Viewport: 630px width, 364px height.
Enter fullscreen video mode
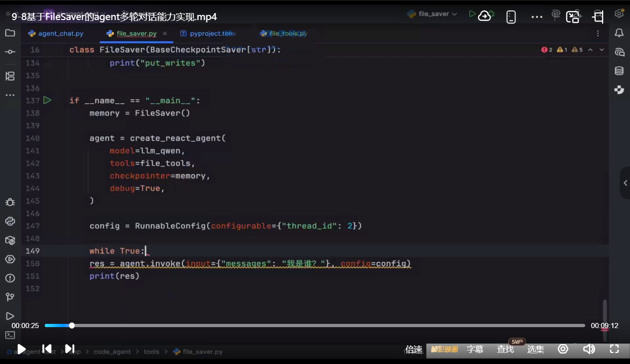pyautogui.click(x=614, y=349)
